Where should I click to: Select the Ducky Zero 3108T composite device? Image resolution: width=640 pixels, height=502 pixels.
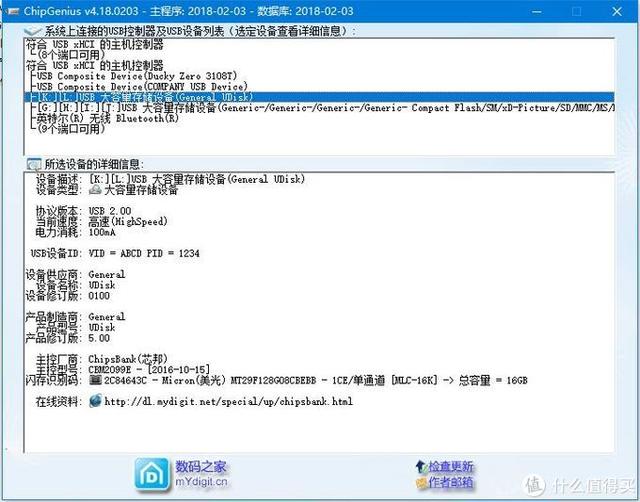137,76
